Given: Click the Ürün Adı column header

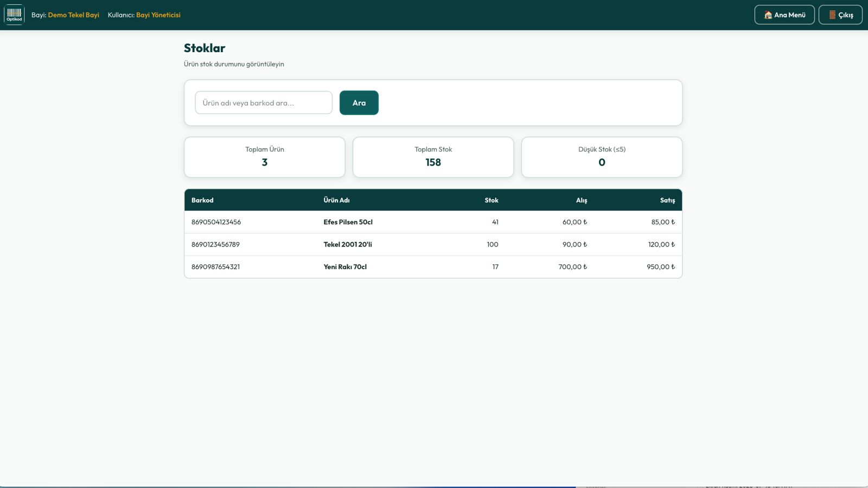Looking at the screenshot, I should (x=336, y=200).
